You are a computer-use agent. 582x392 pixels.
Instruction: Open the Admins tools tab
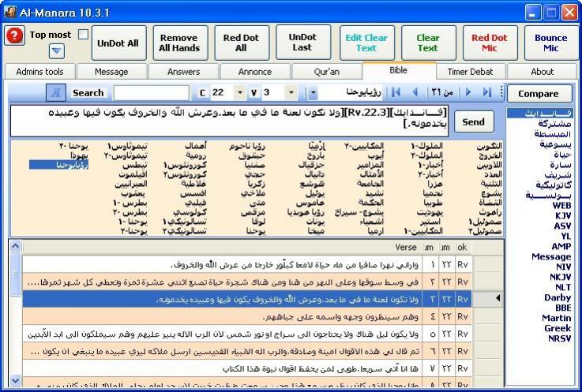click(x=39, y=71)
